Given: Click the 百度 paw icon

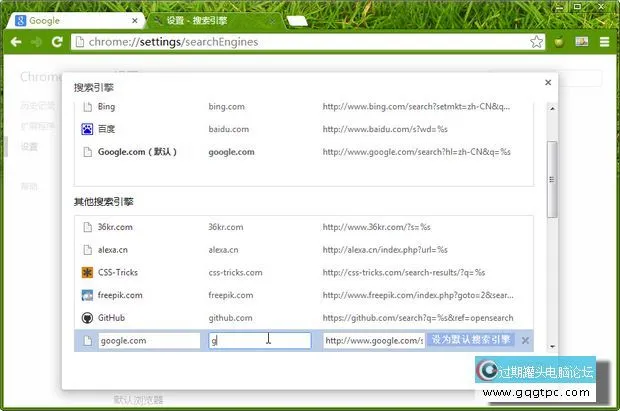Looking at the screenshot, I should pyautogui.click(x=87, y=129).
